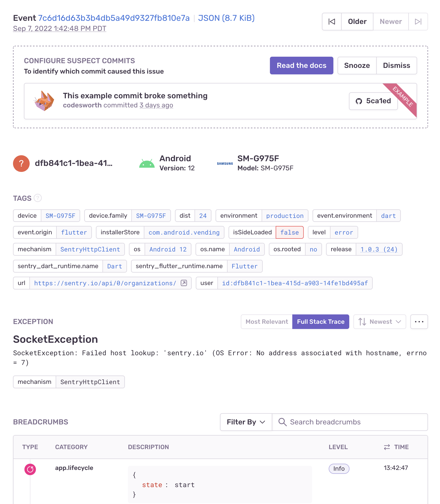Focus the Search breadcrumbs field
The height and width of the screenshot is (504, 440).
coord(350,422)
